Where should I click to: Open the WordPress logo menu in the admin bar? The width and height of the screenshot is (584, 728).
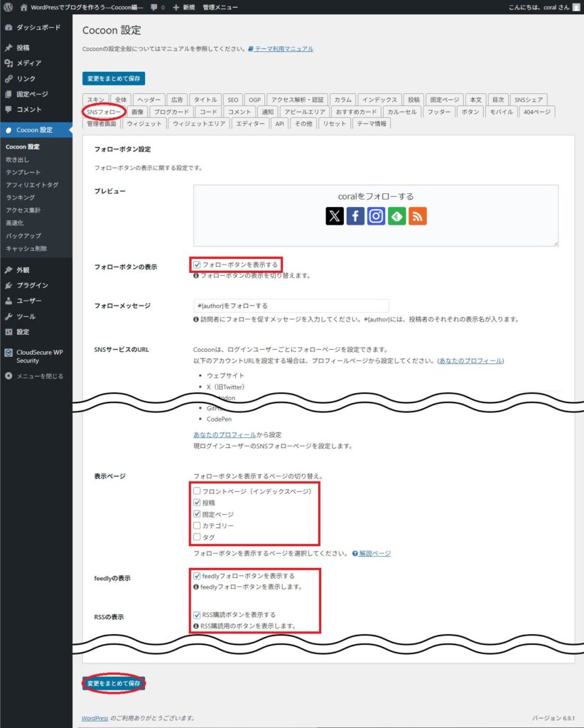point(7,8)
